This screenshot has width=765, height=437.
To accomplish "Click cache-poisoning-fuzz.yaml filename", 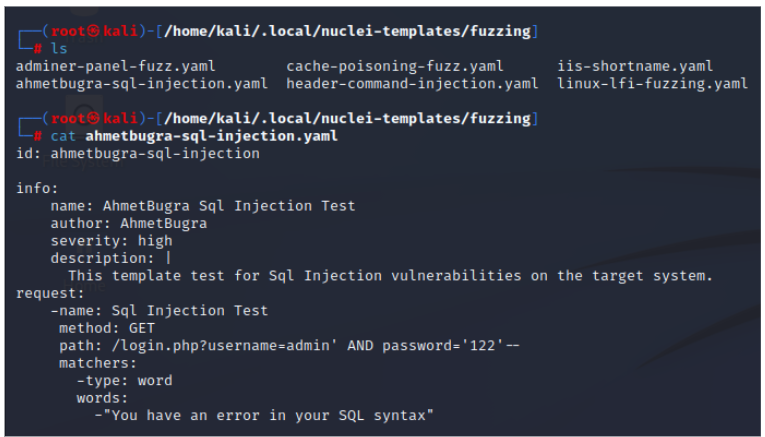I will [395, 66].
